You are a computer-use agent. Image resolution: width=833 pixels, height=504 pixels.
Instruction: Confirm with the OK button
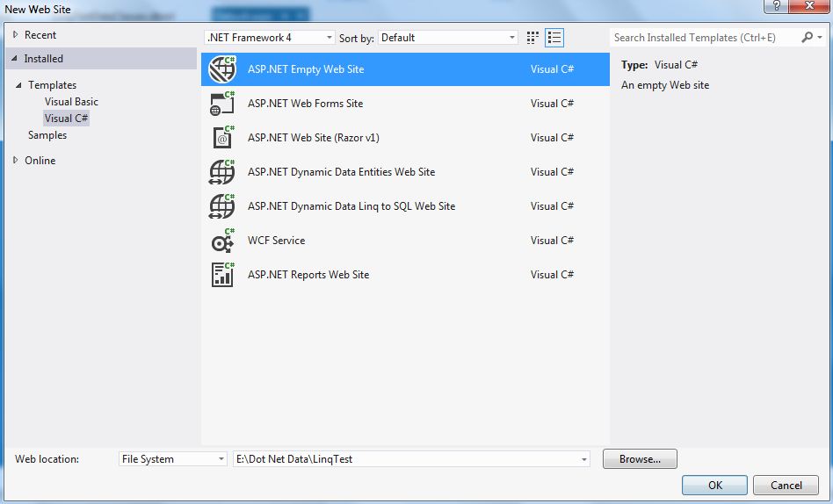pos(714,485)
